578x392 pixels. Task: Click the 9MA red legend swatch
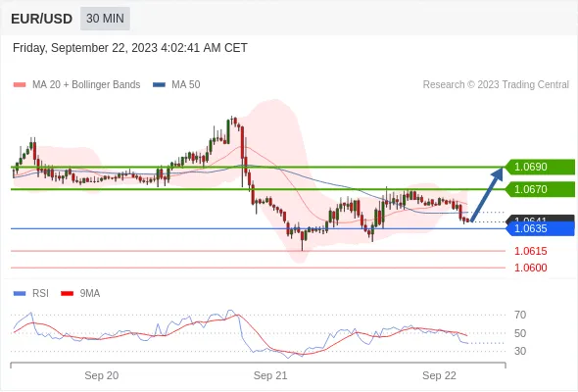67,294
